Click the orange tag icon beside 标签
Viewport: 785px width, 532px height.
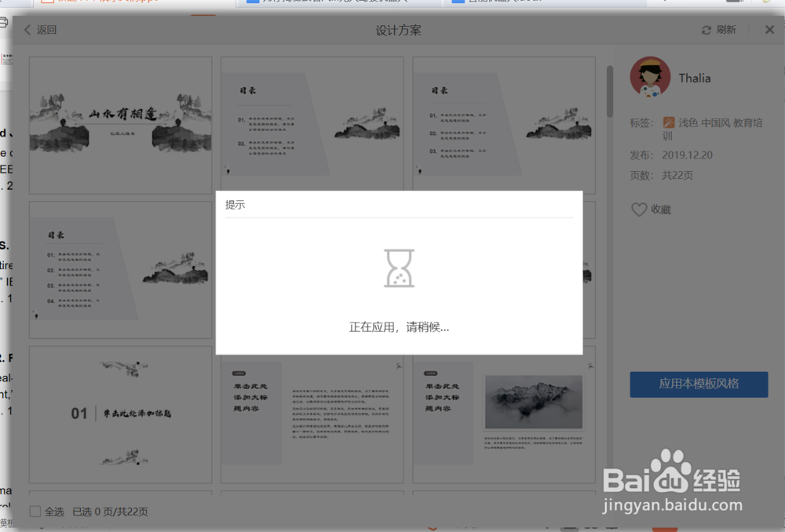tap(669, 122)
